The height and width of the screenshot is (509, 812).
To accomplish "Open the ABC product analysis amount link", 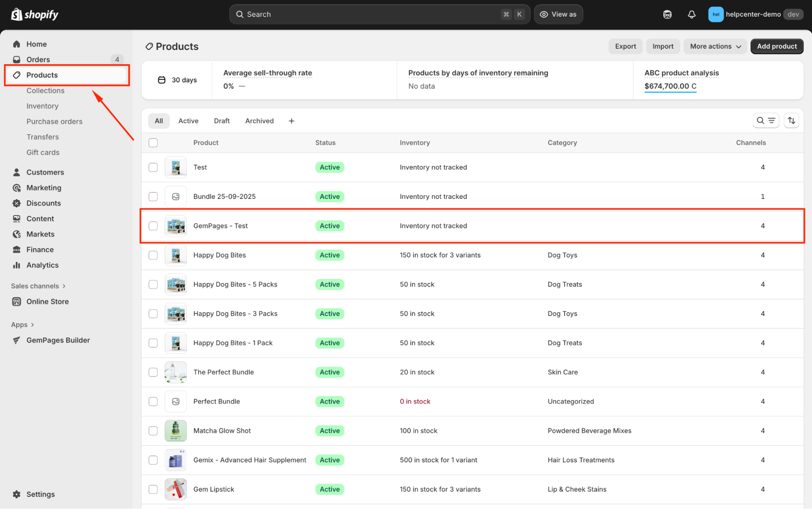I will [x=670, y=86].
